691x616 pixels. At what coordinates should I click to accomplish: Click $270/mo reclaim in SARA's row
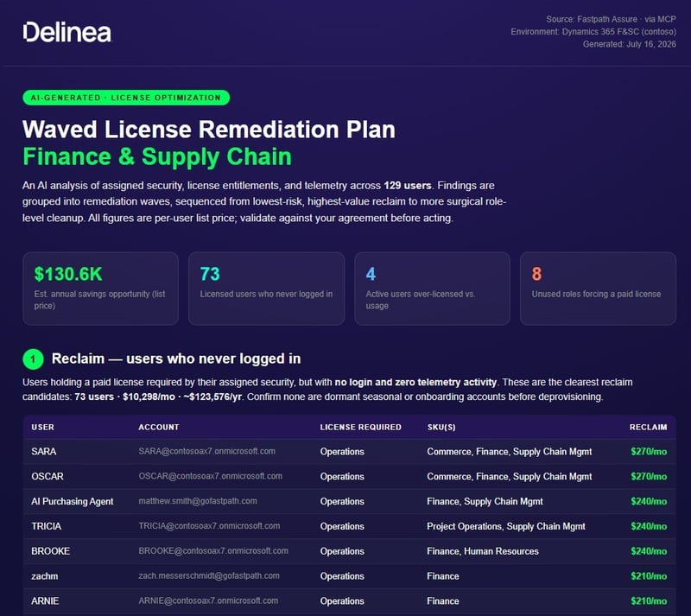tap(649, 452)
